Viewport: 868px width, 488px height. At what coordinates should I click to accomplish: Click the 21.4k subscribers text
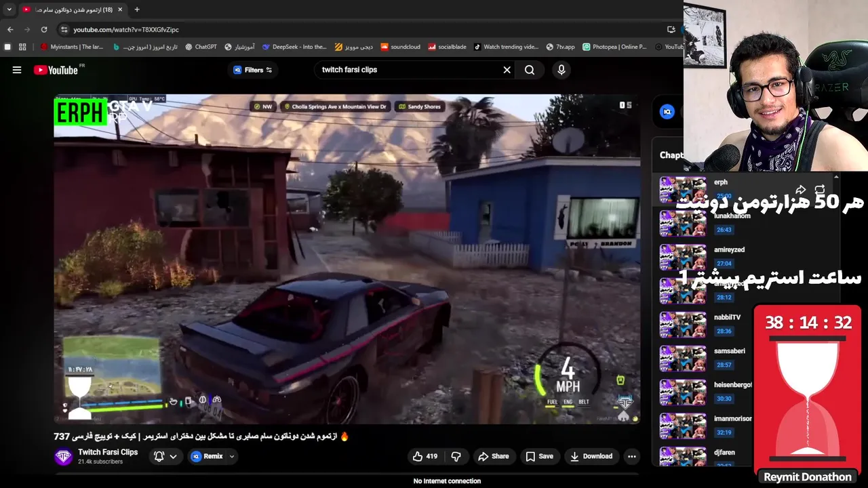[100, 462]
